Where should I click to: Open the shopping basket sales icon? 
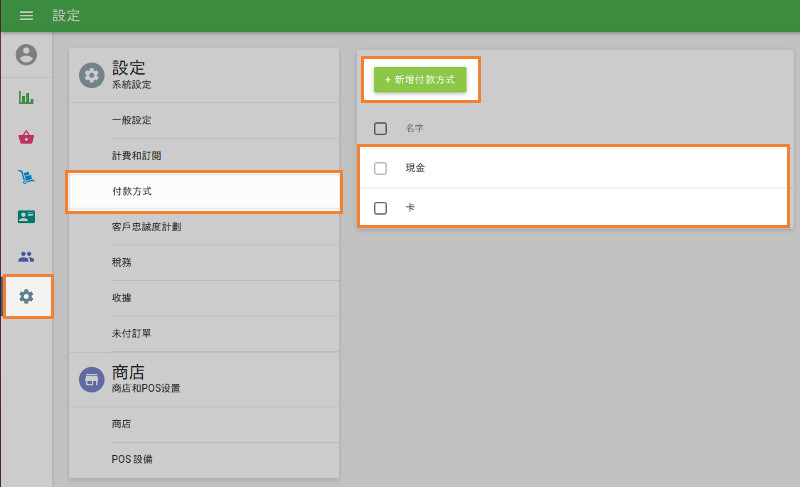[27, 138]
